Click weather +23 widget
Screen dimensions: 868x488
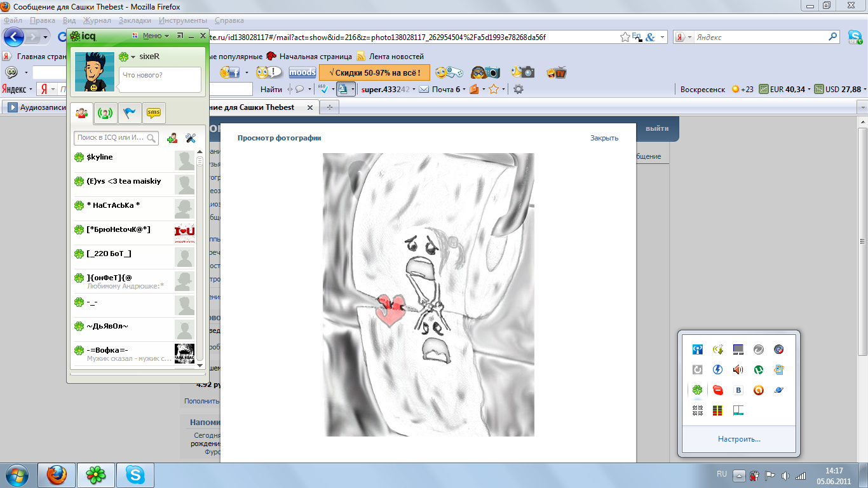point(743,89)
